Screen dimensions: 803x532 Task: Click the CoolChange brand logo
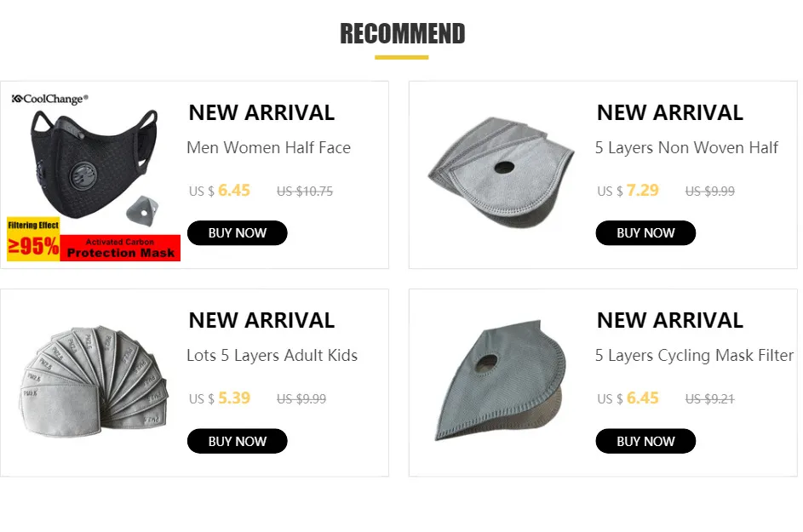coord(49,99)
